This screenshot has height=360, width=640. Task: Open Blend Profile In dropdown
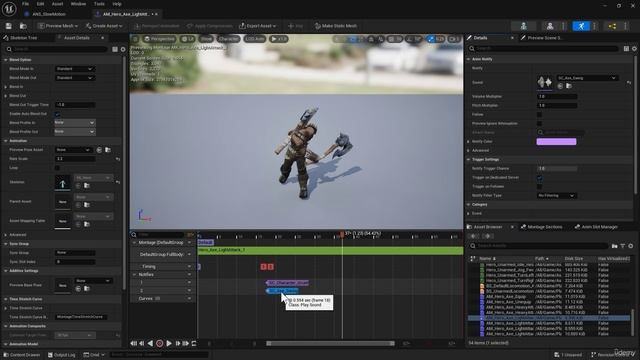(x=75, y=123)
